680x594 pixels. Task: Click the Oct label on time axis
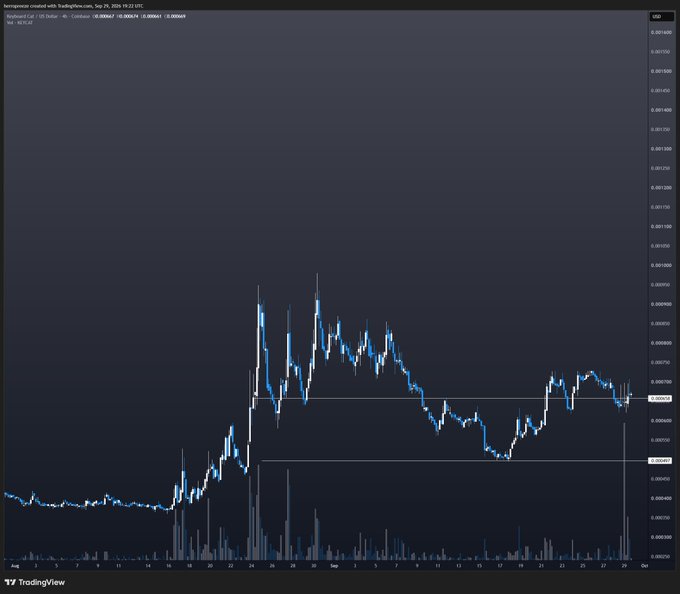644,565
